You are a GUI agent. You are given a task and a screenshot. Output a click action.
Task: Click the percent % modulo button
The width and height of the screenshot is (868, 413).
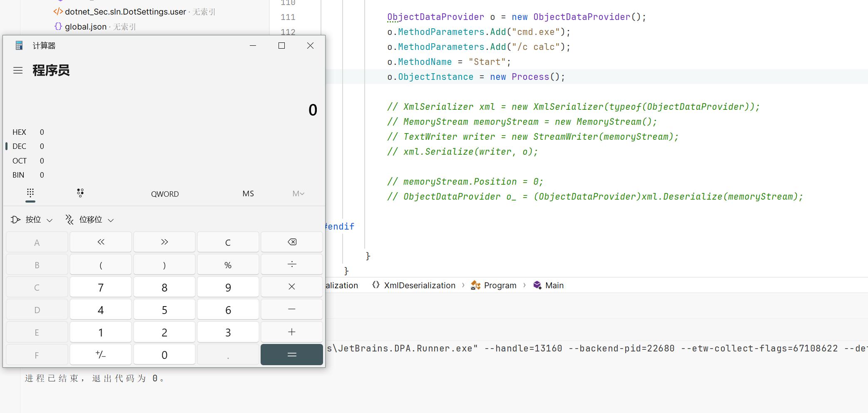coord(228,265)
